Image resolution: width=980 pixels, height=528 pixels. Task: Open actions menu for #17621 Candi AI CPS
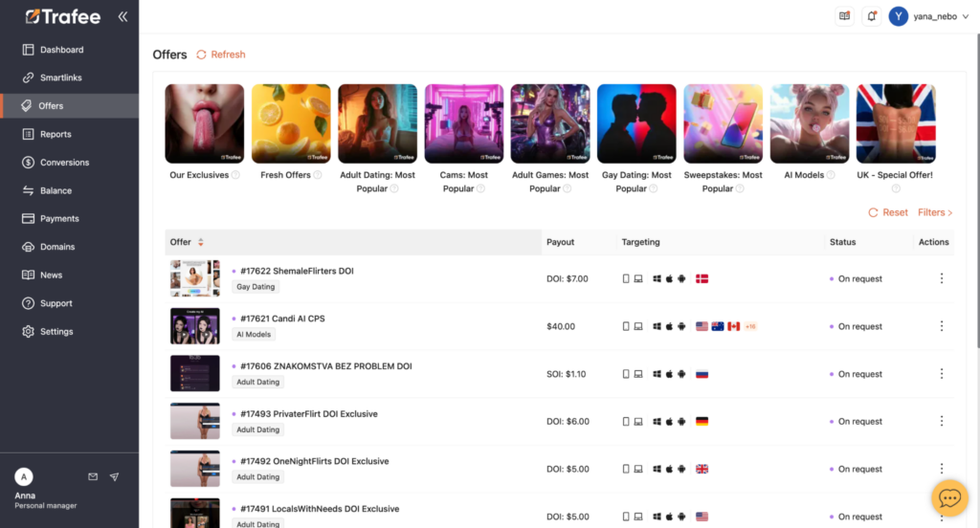pyautogui.click(x=942, y=326)
